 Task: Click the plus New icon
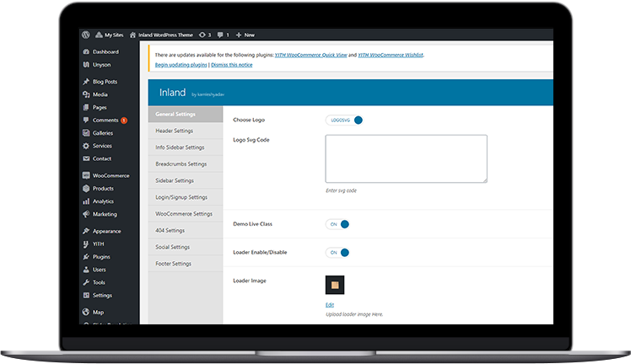pos(239,35)
